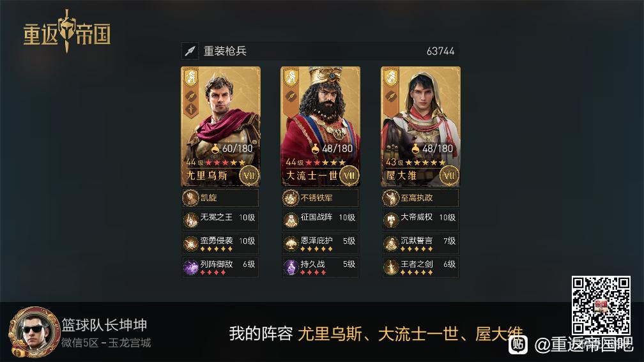Open the 不锈铁军 skill icon
Viewport: 644px width, 362px height.
point(290,198)
